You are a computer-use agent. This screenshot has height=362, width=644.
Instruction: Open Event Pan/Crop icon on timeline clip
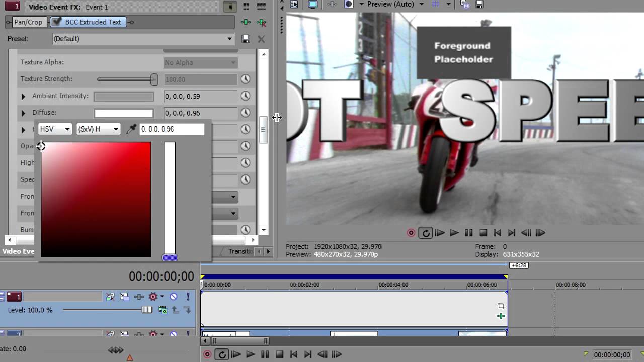click(x=501, y=306)
